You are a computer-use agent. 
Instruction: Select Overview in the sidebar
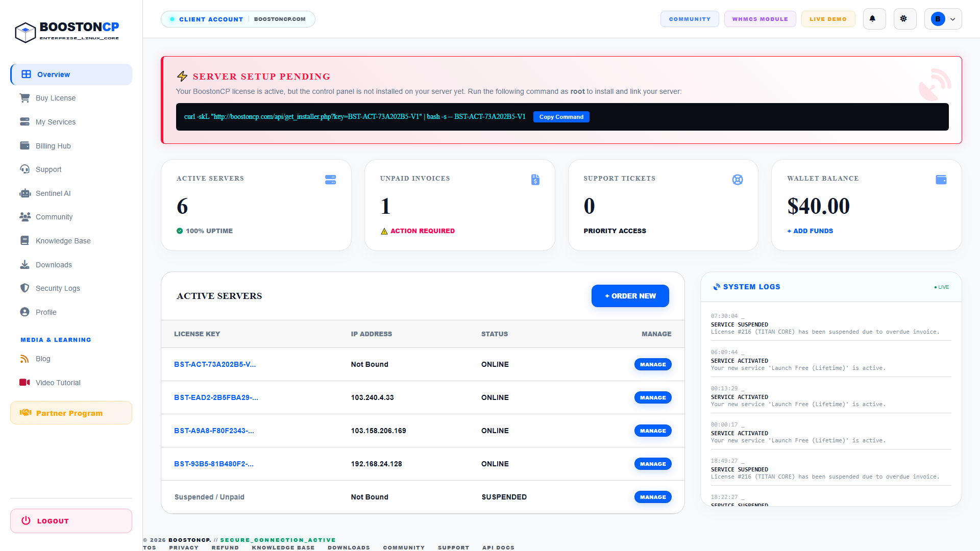[x=71, y=74]
